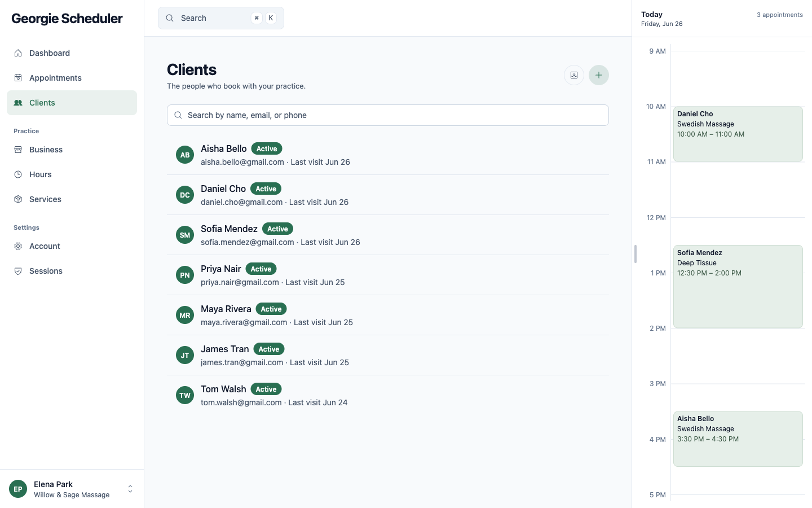Click the '3 appointments' count text

click(780, 15)
